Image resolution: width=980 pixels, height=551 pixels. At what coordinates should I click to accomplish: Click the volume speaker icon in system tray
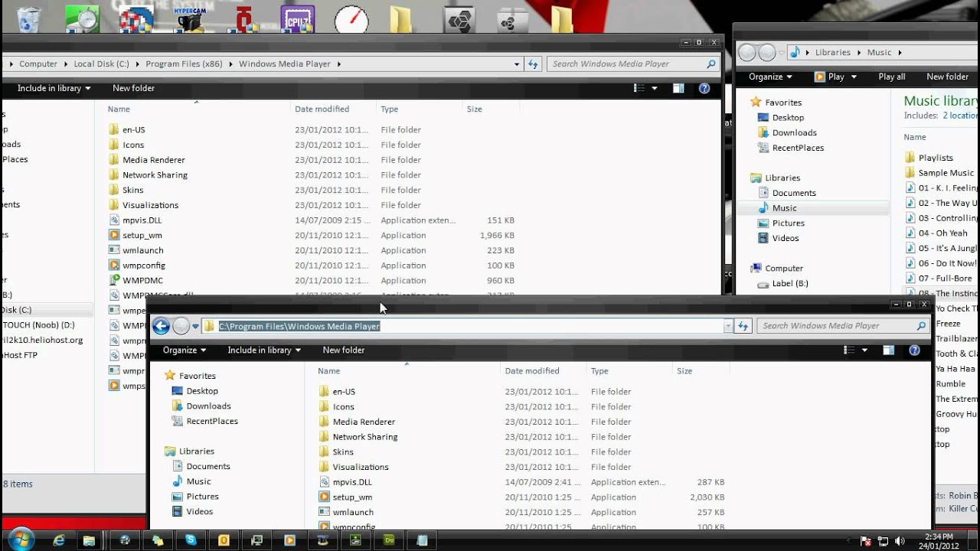(x=900, y=540)
